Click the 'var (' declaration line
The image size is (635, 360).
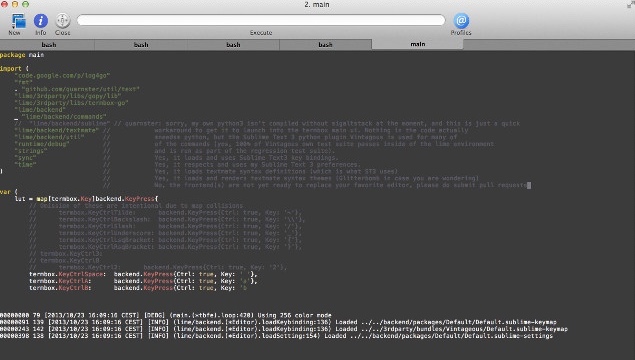point(9,192)
